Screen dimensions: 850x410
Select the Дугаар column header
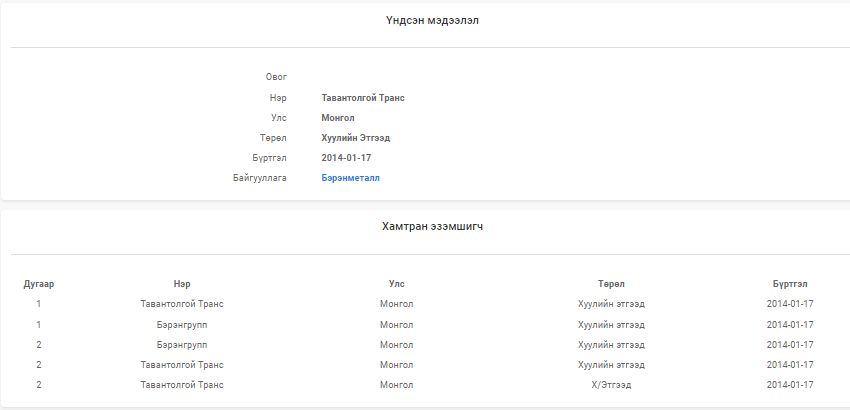click(38, 284)
